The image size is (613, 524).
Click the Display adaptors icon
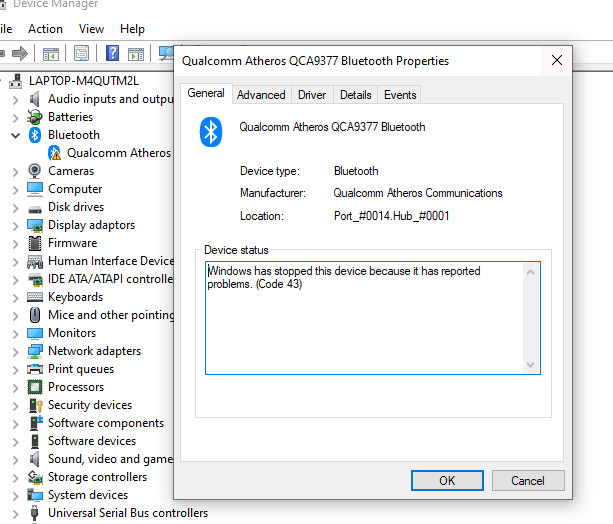(x=35, y=225)
